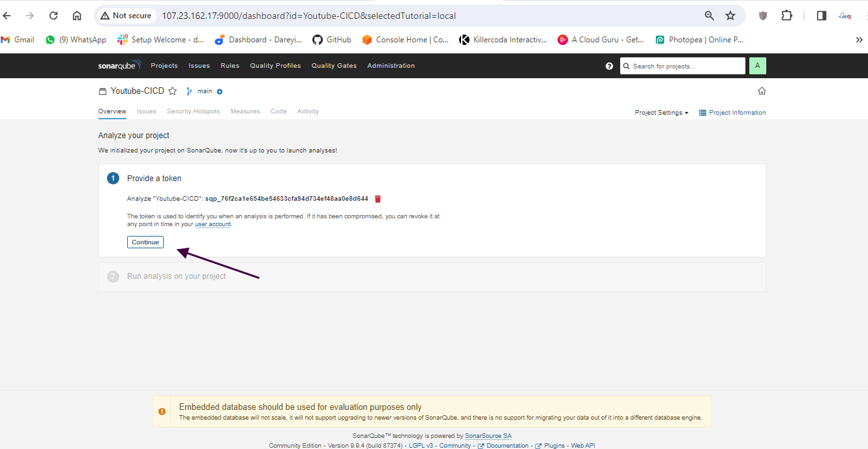This screenshot has height=449, width=868.
Task: Delete the generated token with trash icon
Action: pos(378,199)
